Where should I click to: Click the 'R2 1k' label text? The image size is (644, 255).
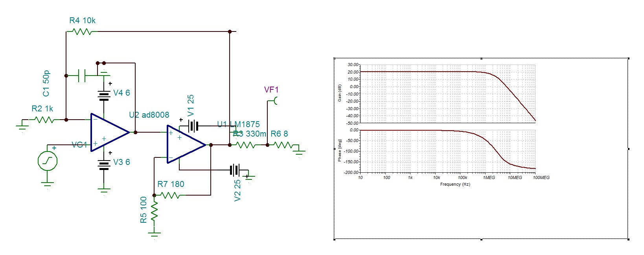tap(42, 109)
